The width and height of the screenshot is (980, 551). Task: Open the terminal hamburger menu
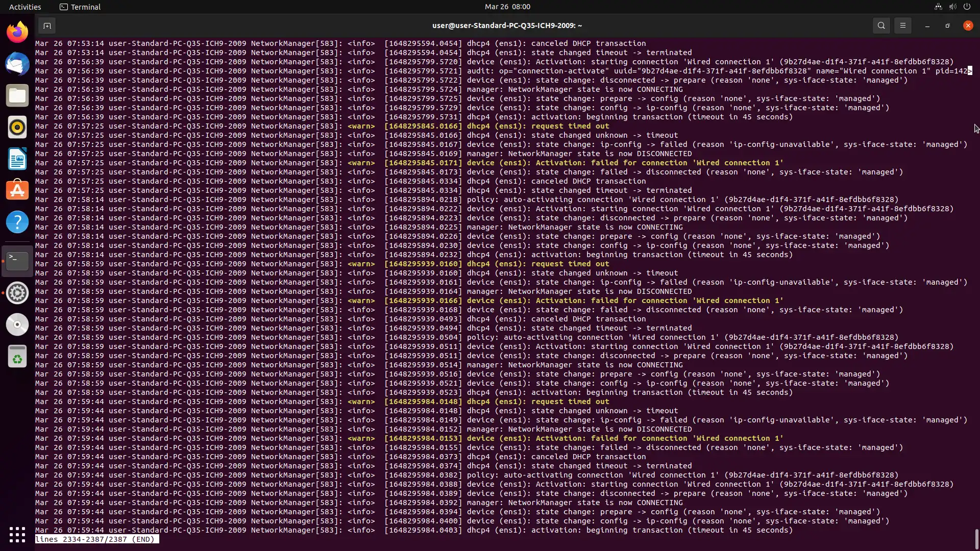[x=902, y=26]
